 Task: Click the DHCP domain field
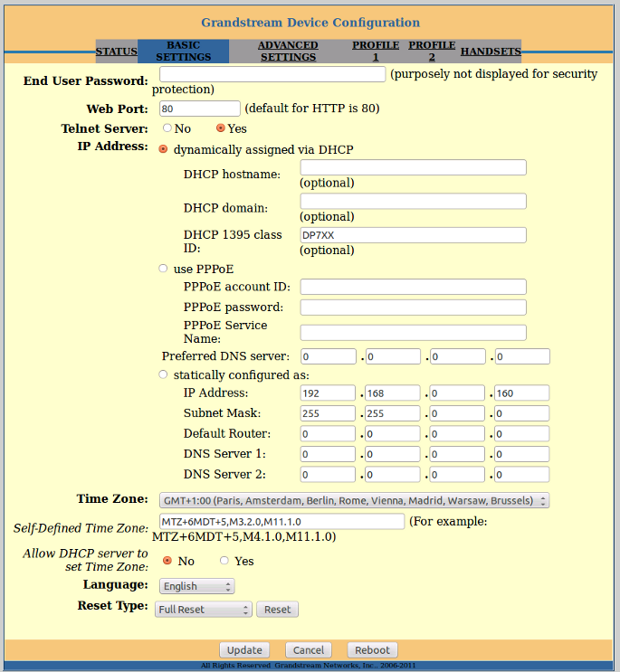[414, 201]
